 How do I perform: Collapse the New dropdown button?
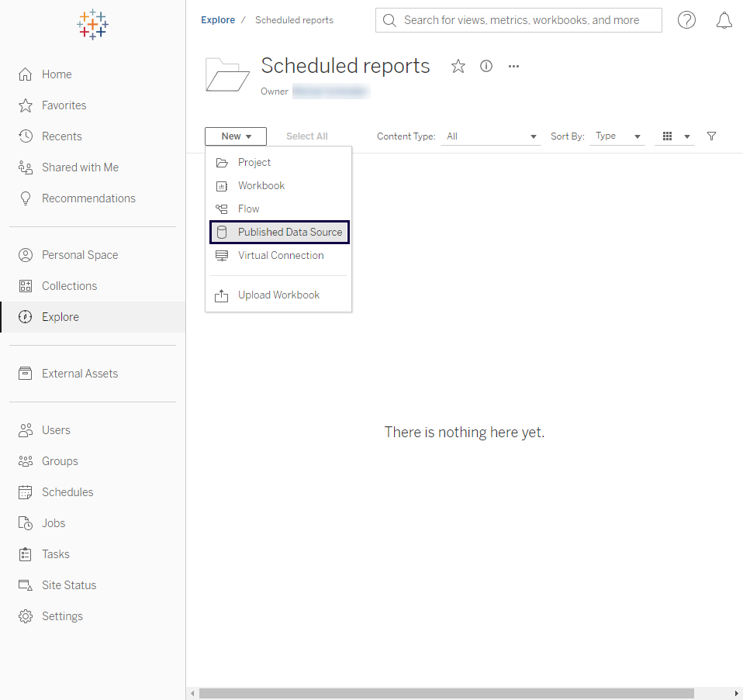236,136
